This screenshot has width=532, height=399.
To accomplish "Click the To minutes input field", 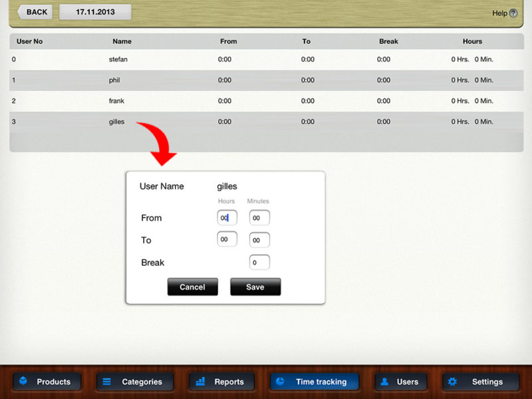I will 259,239.
